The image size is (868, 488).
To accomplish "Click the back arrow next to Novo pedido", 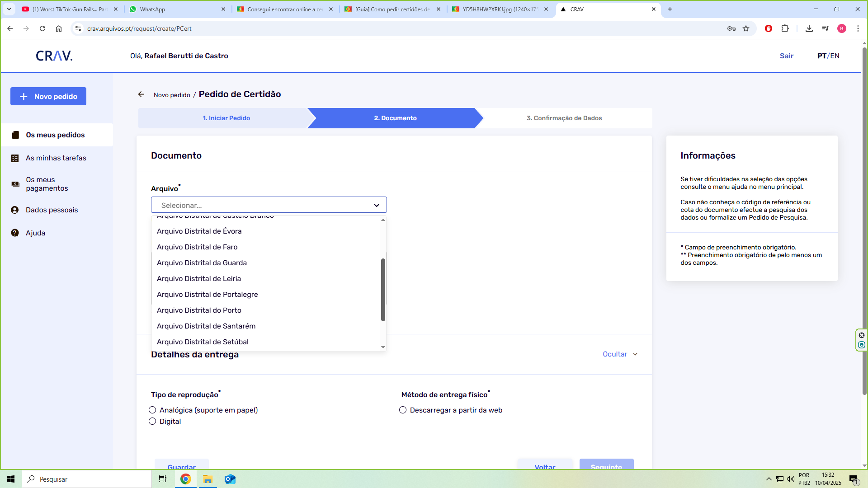I will pos(141,94).
